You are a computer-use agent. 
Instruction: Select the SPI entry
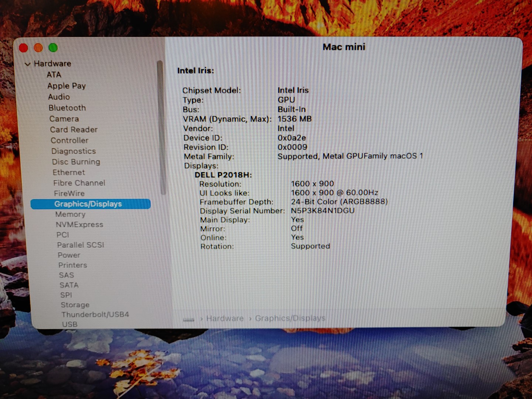click(66, 295)
